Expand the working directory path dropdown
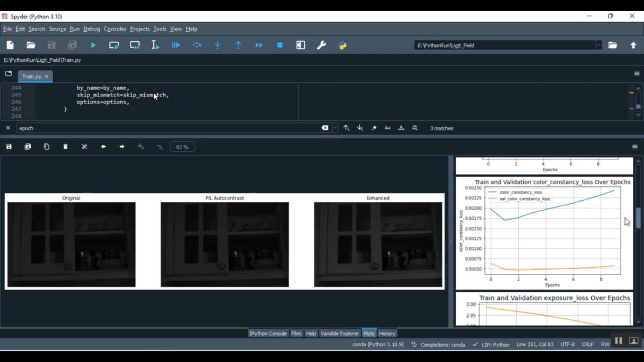 [599, 45]
